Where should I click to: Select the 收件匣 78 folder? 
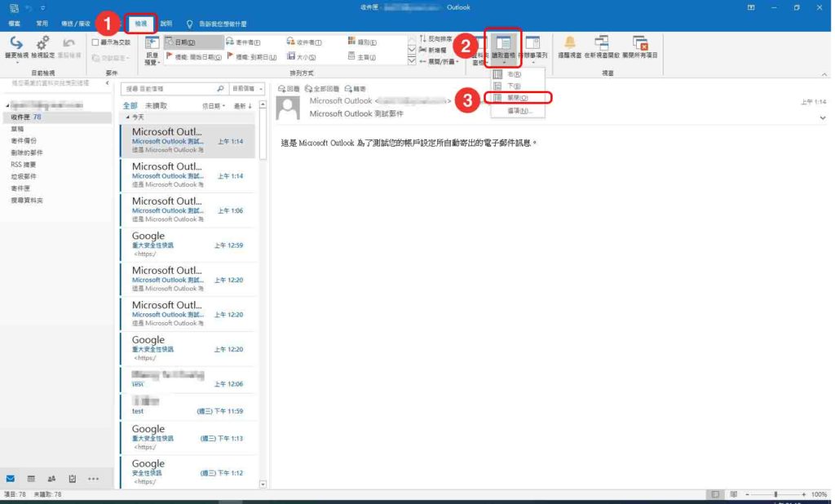[57, 117]
